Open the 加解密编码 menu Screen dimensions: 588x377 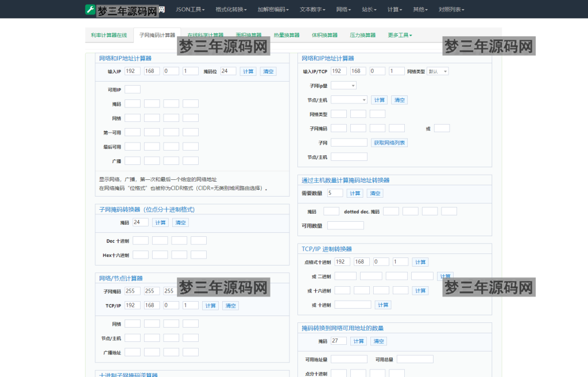click(273, 9)
